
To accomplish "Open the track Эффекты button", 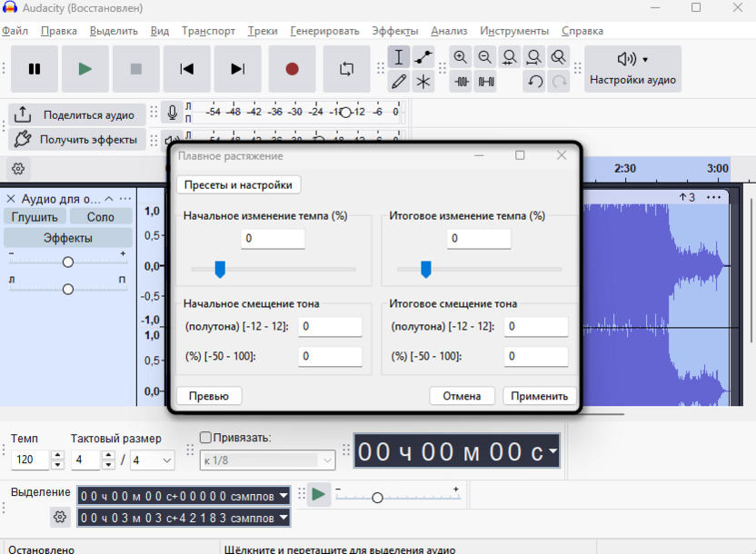I will pos(68,238).
